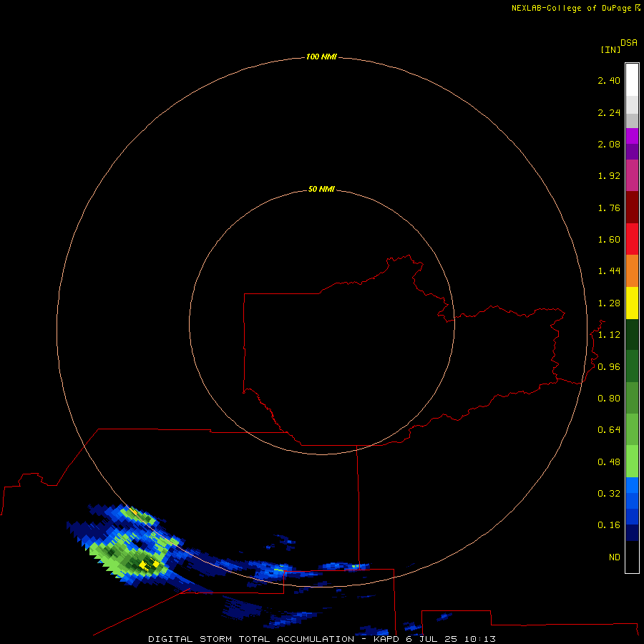Click the ND legend label
The height and width of the screenshot is (644, 644).
[x=615, y=557]
